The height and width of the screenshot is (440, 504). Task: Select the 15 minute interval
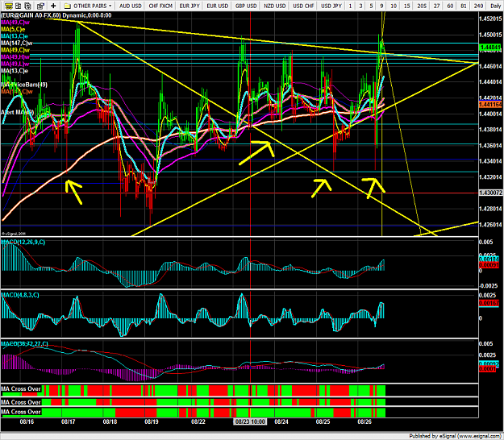click(407, 6)
